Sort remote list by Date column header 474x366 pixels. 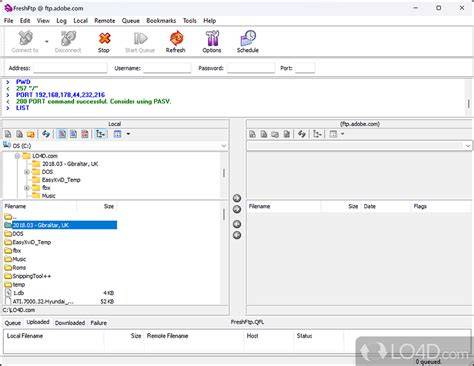click(386, 206)
